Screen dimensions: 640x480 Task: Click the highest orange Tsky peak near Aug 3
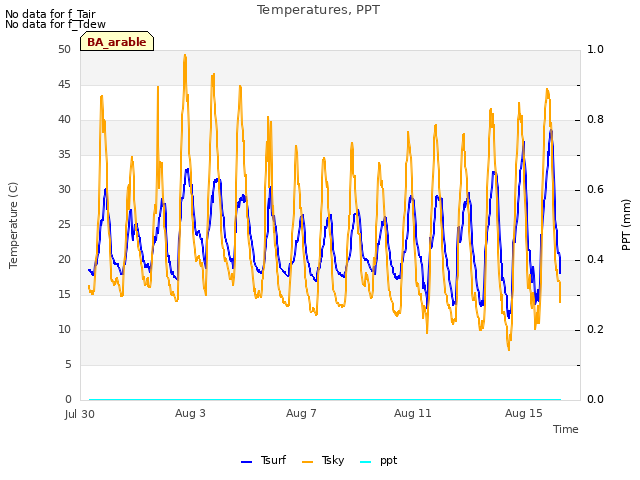coord(185,55)
